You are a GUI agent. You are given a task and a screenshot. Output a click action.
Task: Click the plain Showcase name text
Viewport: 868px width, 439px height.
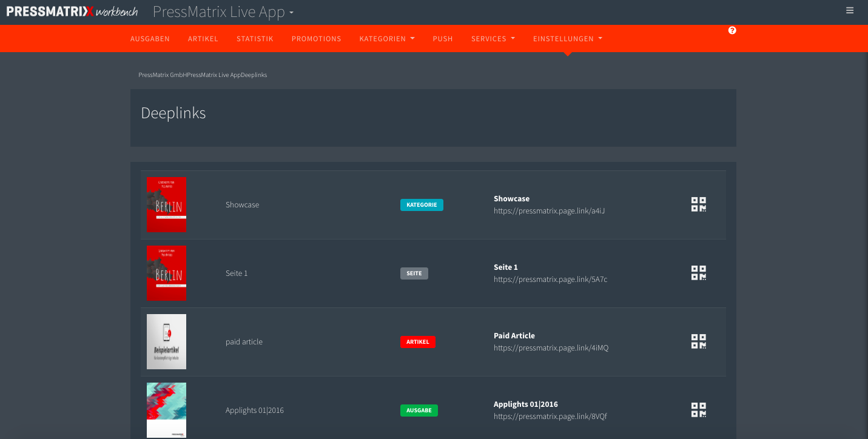click(242, 205)
